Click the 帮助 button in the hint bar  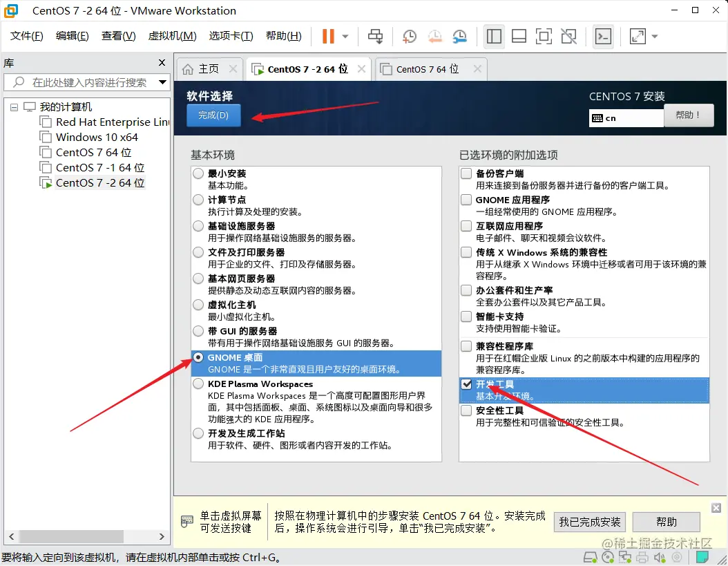coord(667,522)
